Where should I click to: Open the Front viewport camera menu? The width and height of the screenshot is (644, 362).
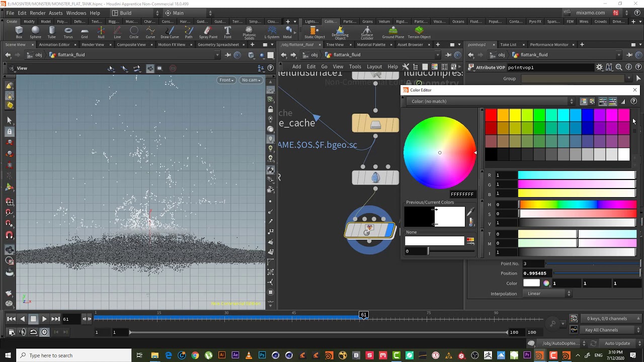click(226, 80)
